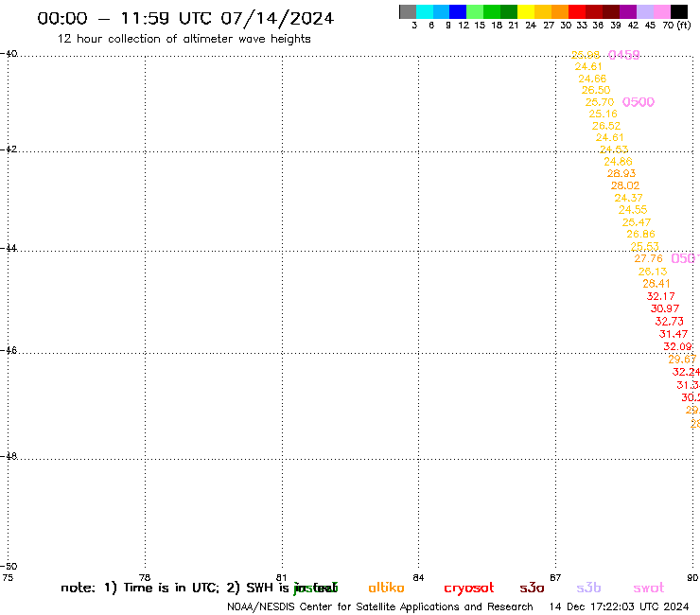700x615 pixels.
Task: Click the wave height value 24.66
Action: click(592, 79)
